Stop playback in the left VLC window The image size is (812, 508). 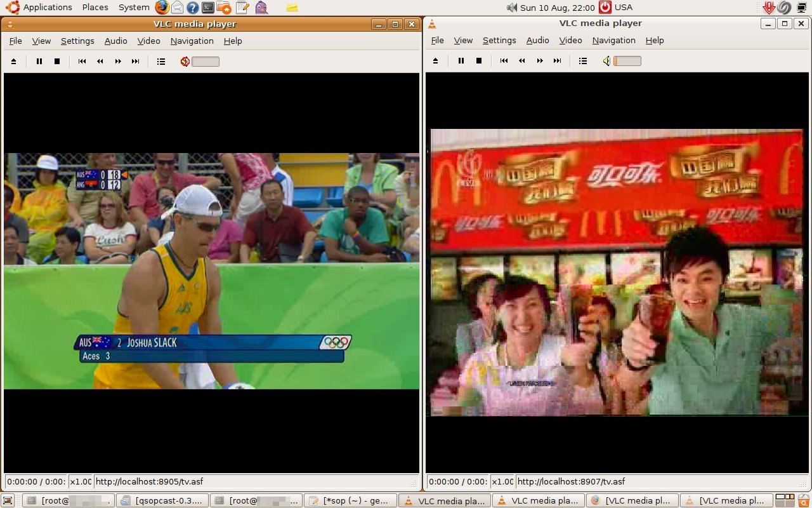tap(57, 62)
